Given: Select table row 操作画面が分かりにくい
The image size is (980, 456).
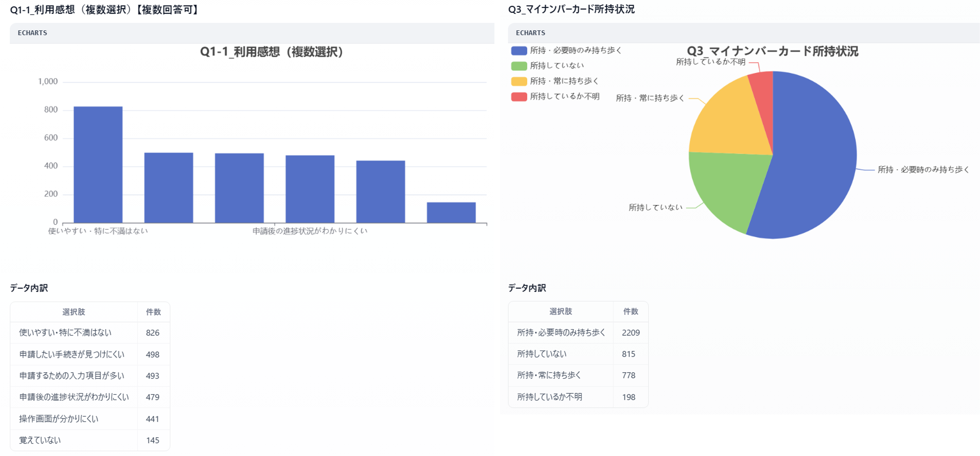Looking at the screenshot, I should pyautogui.click(x=90, y=419).
